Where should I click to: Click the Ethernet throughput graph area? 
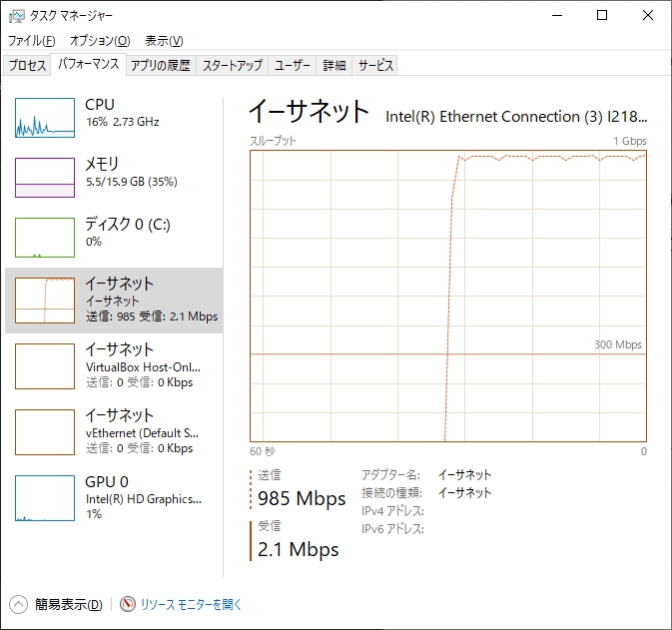point(447,295)
